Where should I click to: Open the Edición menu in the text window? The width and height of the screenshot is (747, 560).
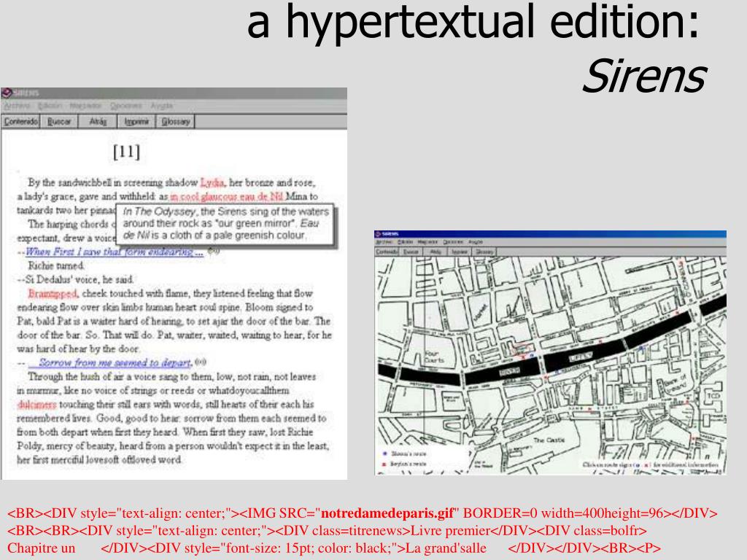[50, 106]
